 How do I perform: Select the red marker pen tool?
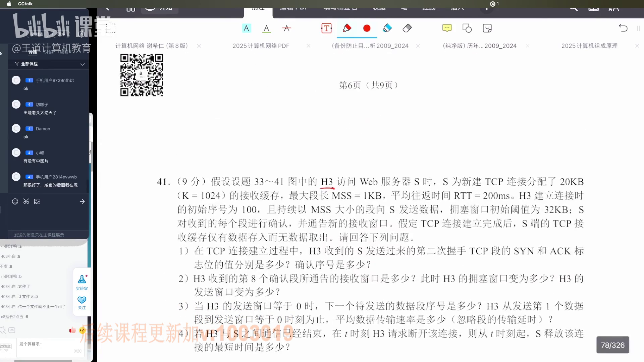tap(347, 28)
